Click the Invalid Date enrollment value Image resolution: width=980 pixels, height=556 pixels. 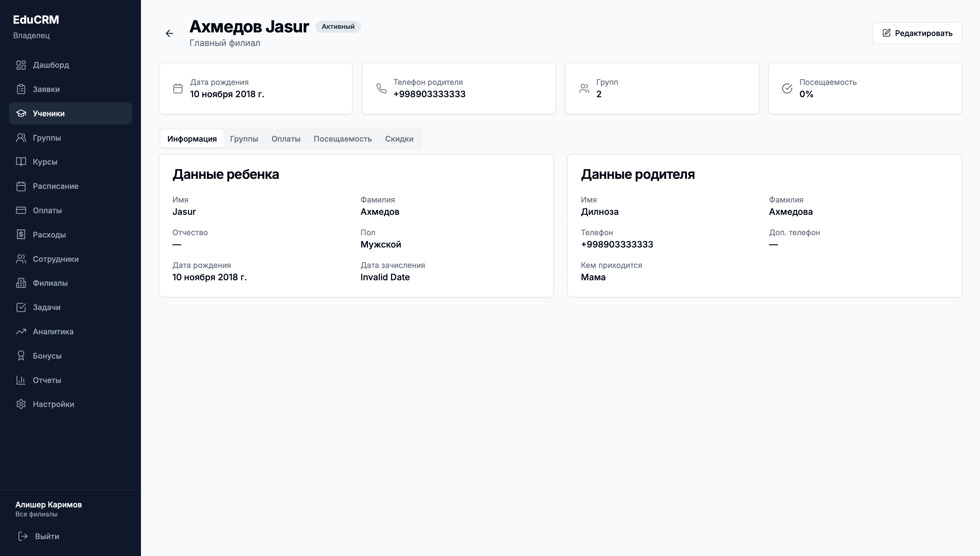tap(385, 277)
